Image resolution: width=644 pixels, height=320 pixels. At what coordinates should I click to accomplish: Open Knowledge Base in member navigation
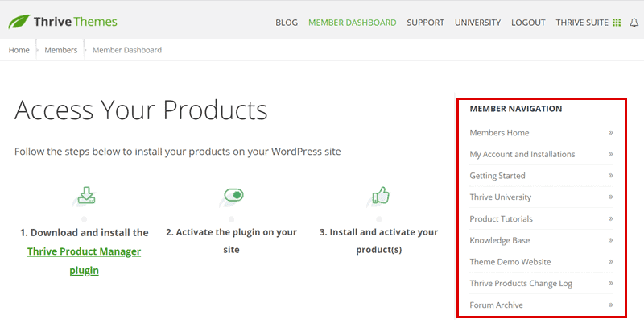point(500,240)
